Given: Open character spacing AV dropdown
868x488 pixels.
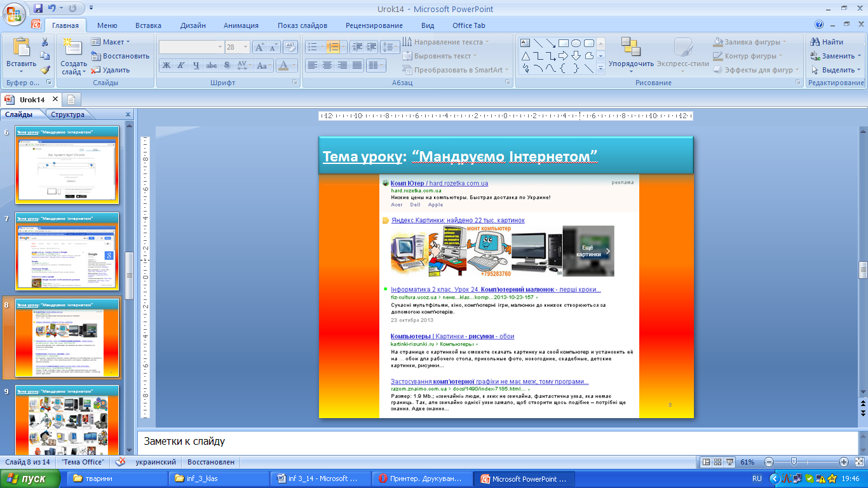Looking at the screenshot, I should pyautogui.click(x=245, y=65).
